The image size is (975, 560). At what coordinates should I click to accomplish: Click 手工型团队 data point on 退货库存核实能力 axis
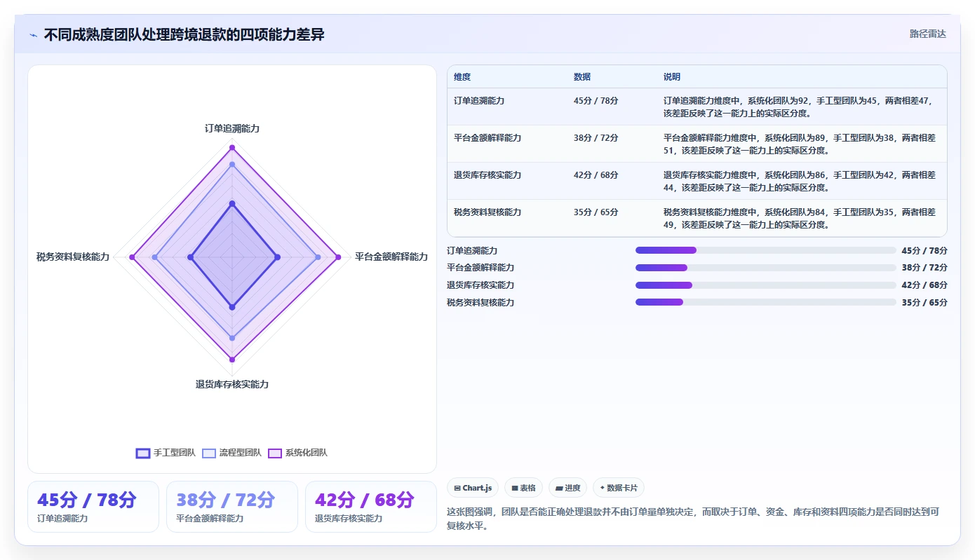[x=232, y=308]
